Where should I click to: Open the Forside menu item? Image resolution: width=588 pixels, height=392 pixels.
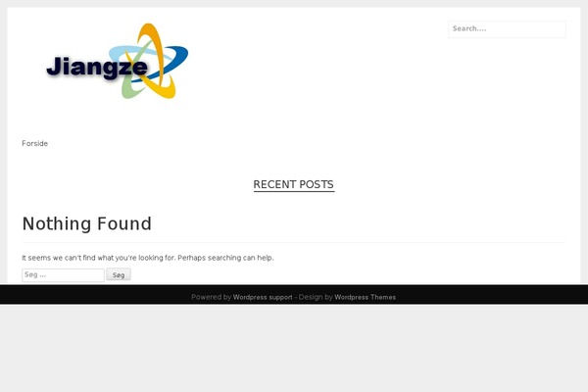tap(35, 143)
